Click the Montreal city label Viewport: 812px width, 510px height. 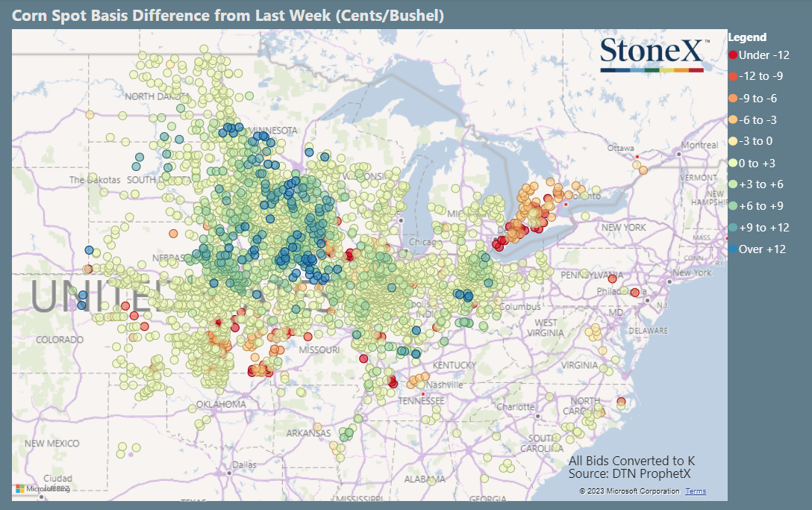tap(699, 145)
